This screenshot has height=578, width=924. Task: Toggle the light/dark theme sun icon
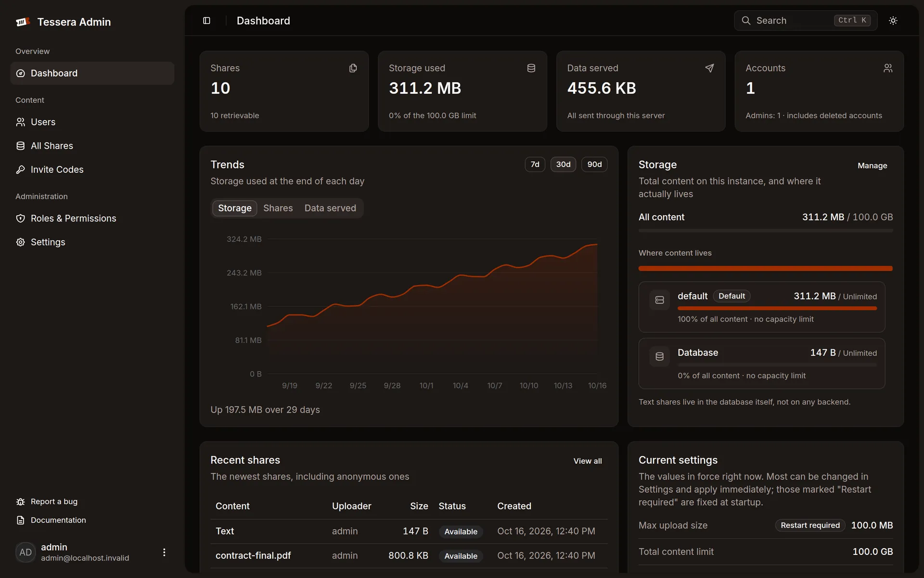coord(893,21)
